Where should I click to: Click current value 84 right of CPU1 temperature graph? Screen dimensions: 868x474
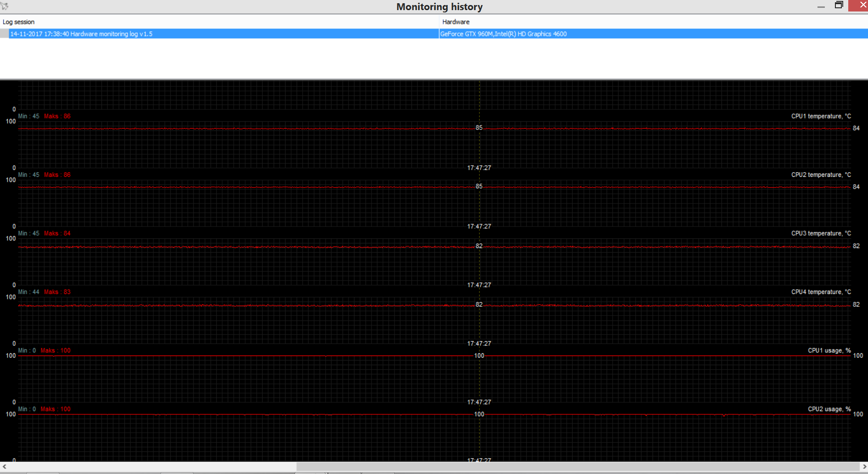pos(856,128)
